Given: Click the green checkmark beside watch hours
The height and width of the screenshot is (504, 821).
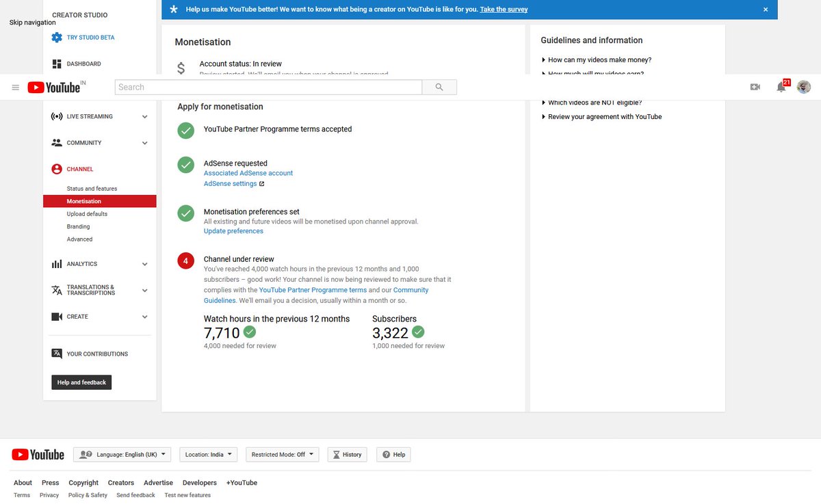Looking at the screenshot, I should pyautogui.click(x=250, y=332).
